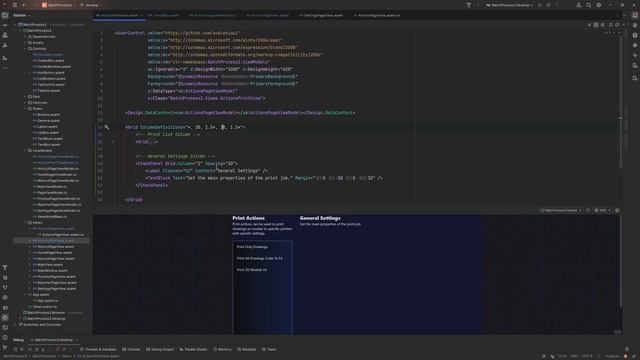This screenshot has width=640, height=360.
Task: Open the main hamburger menu
Action: click(15, 5)
